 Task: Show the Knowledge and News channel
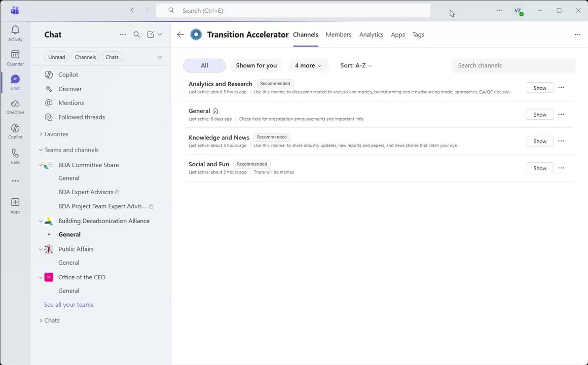(x=540, y=141)
